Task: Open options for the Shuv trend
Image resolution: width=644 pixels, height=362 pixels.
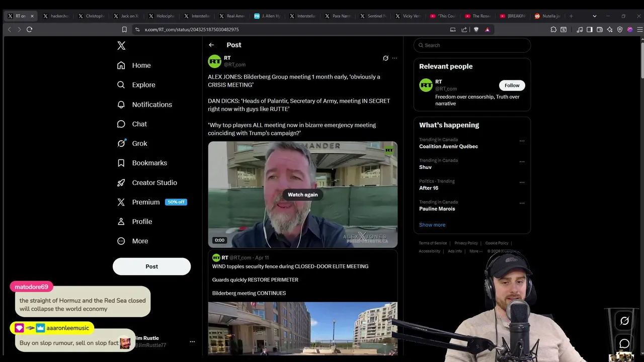Action: point(522,162)
